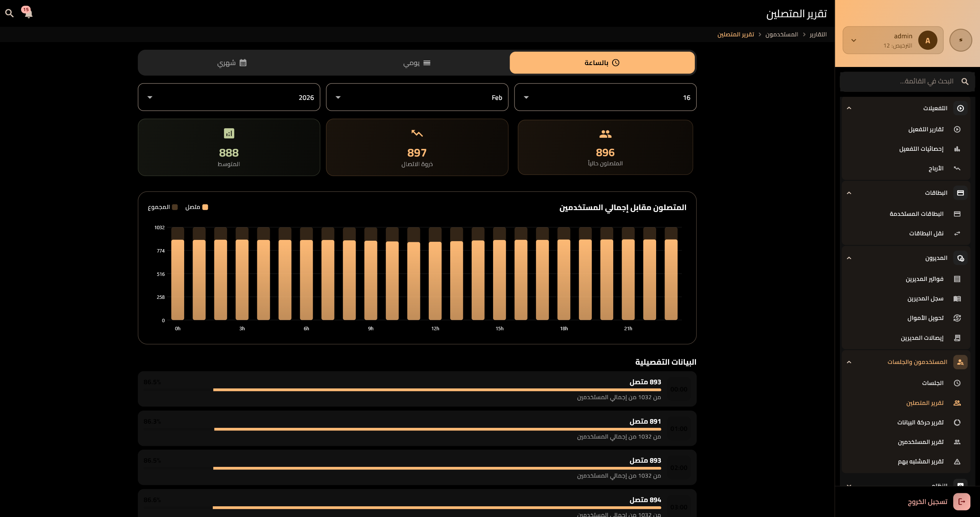The image size is (980, 517).
Task: Toggle the المجموع legend series
Action: (163, 207)
